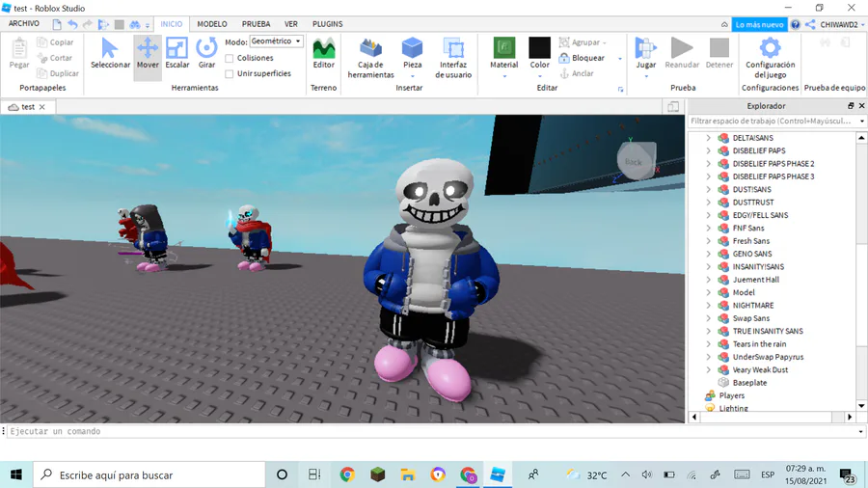The image size is (868, 488).
Task: Click the Jugar play icon
Action: (x=645, y=48)
